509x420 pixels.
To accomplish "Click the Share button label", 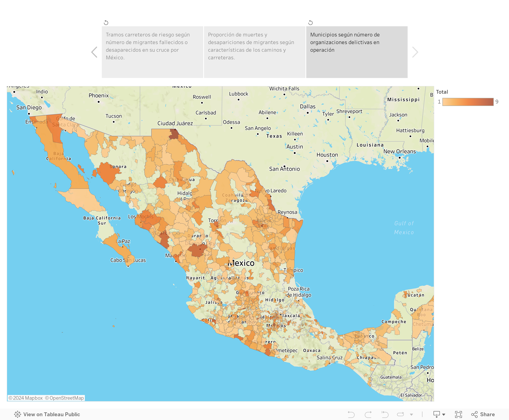I will (x=487, y=414).
